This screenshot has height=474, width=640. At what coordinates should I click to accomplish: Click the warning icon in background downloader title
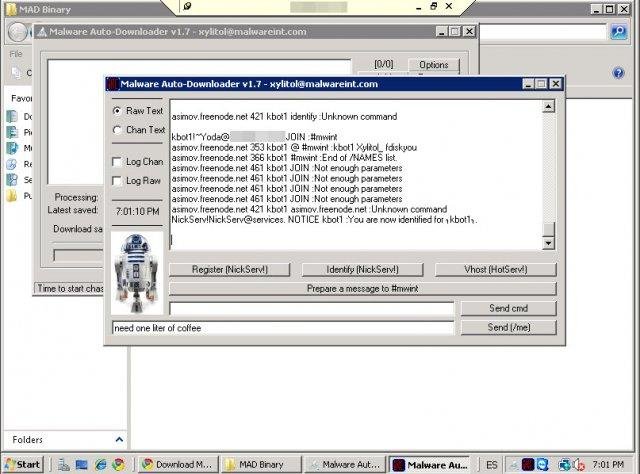(x=42, y=32)
